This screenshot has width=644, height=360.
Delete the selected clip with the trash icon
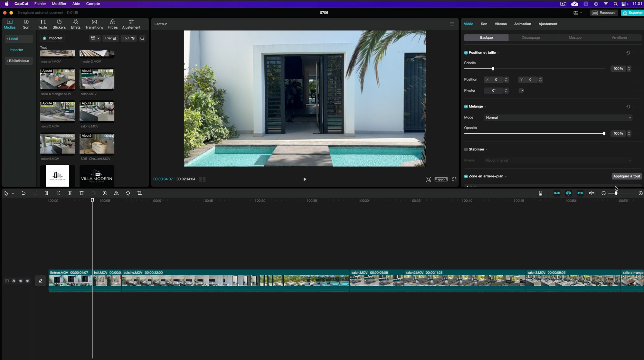pyautogui.click(x=81, y=193)
